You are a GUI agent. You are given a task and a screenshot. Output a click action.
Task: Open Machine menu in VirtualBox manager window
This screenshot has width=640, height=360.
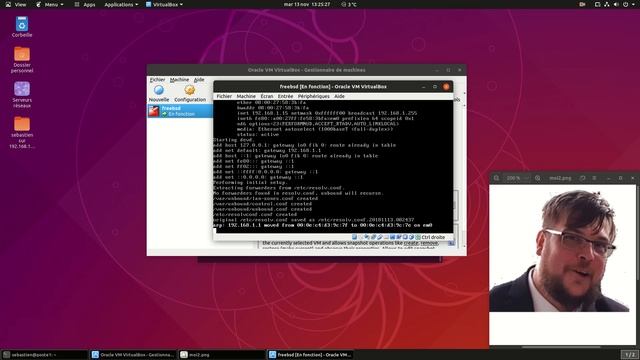(179, 80)
